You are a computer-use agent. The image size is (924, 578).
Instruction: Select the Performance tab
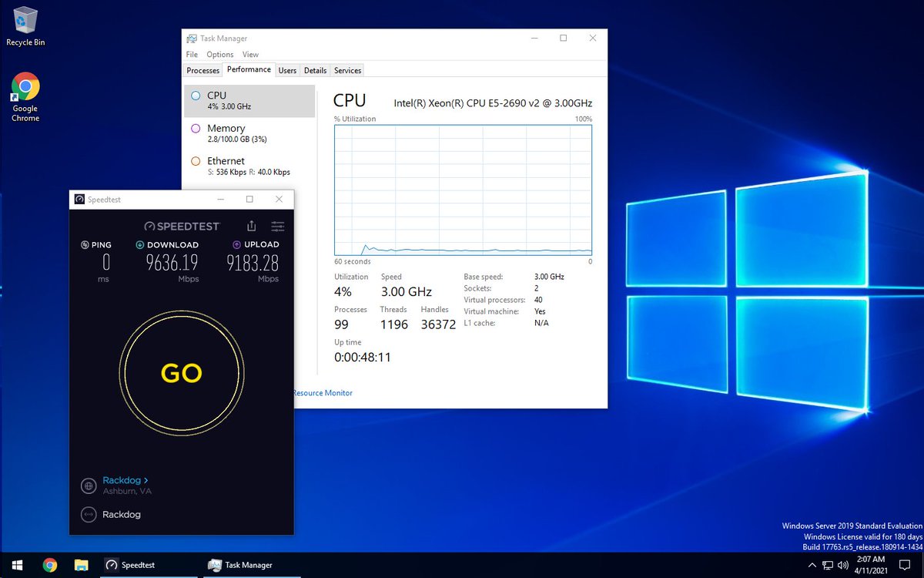[x=249, y=69]
